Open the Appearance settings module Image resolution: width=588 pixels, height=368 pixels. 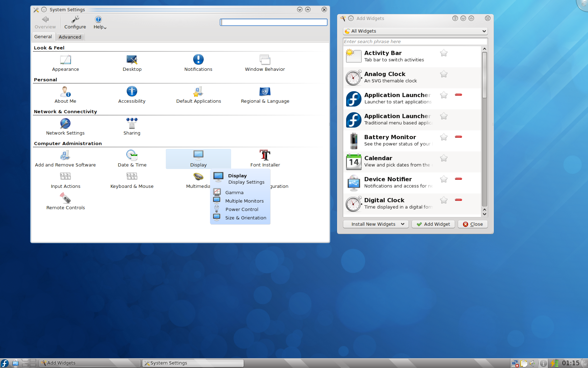tap(65, 63)
